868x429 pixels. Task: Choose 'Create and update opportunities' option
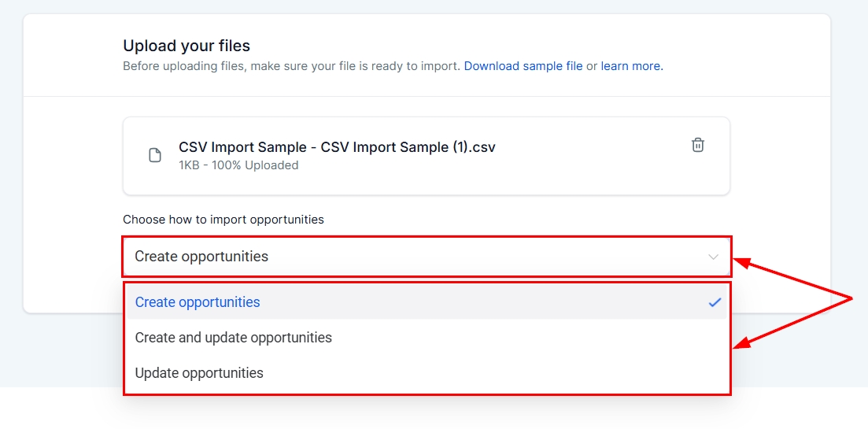(x=234, y=338)
